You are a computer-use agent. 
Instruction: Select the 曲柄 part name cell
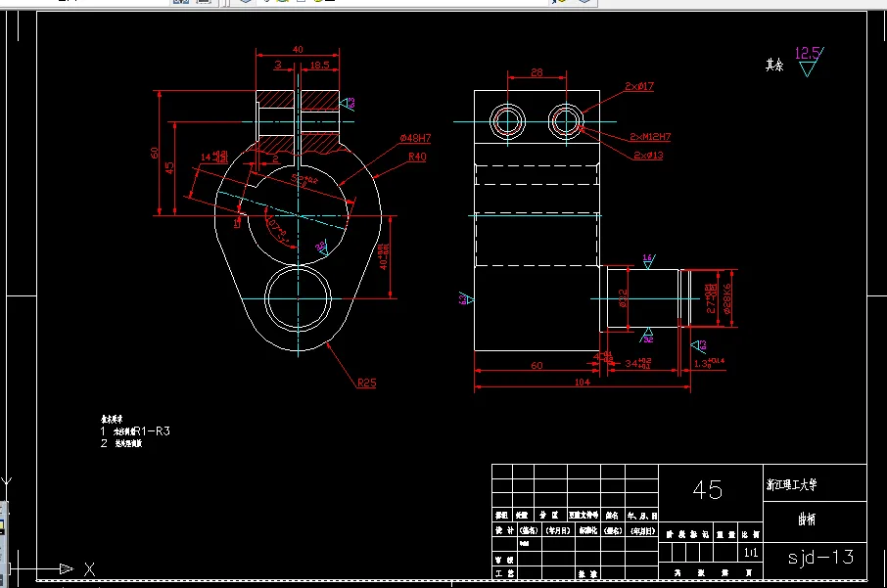coord(807,519)
